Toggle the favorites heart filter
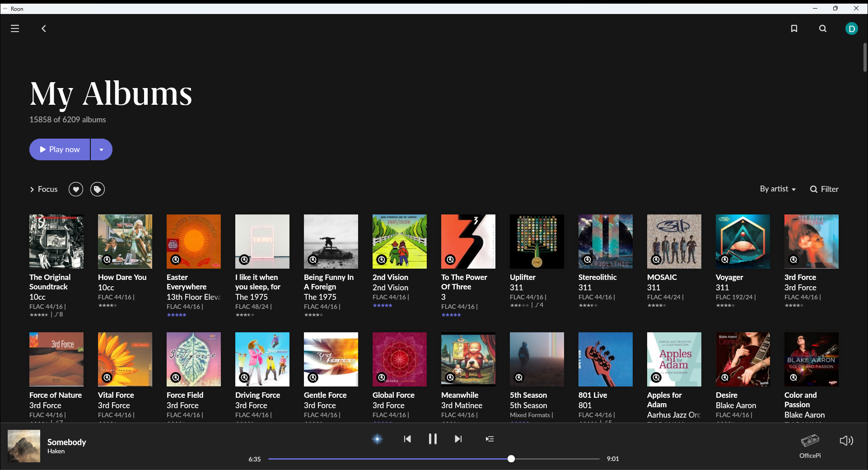Image resolution: width=868 pixels, height=470 pixels. pyautogui.click(x=76, y=189)
